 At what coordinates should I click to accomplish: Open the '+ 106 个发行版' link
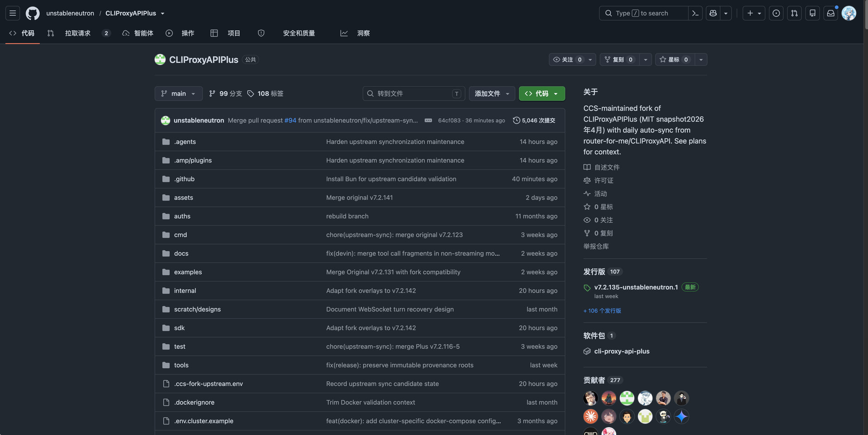[x=602, y=311]
